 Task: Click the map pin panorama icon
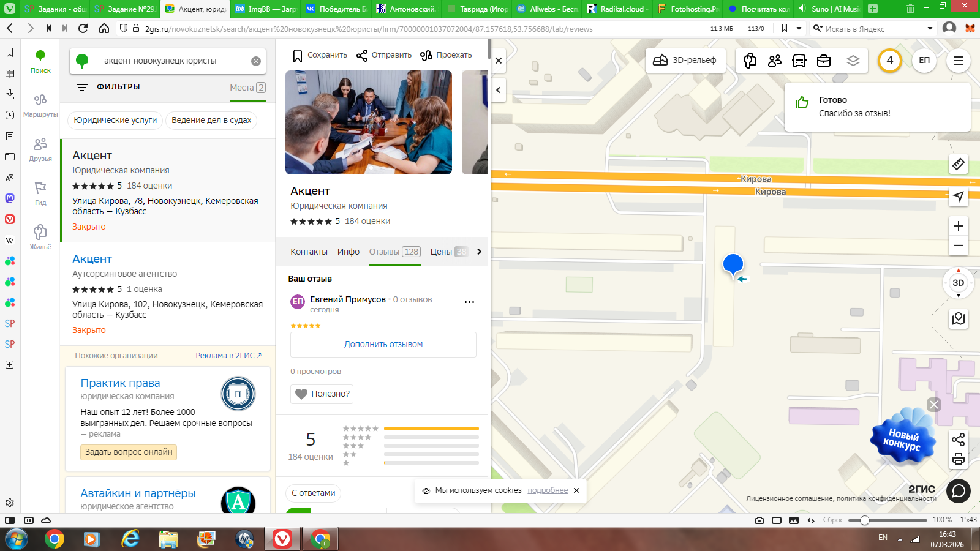tap(959, 318)
